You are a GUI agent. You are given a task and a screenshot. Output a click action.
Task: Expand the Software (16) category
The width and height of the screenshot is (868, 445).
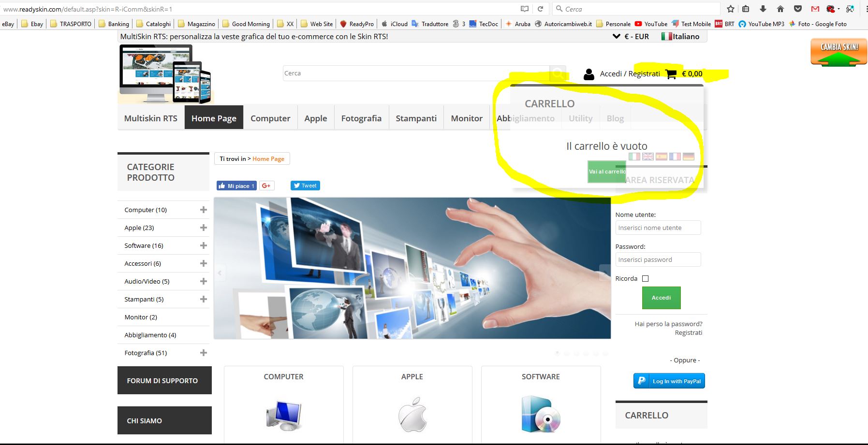pos(204,245)
